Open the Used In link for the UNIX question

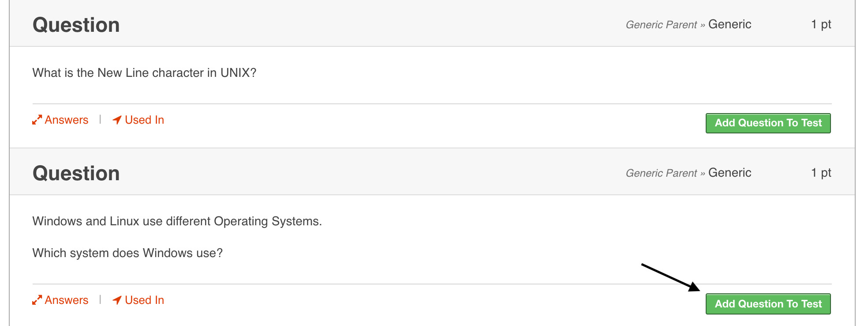[144, 120]
